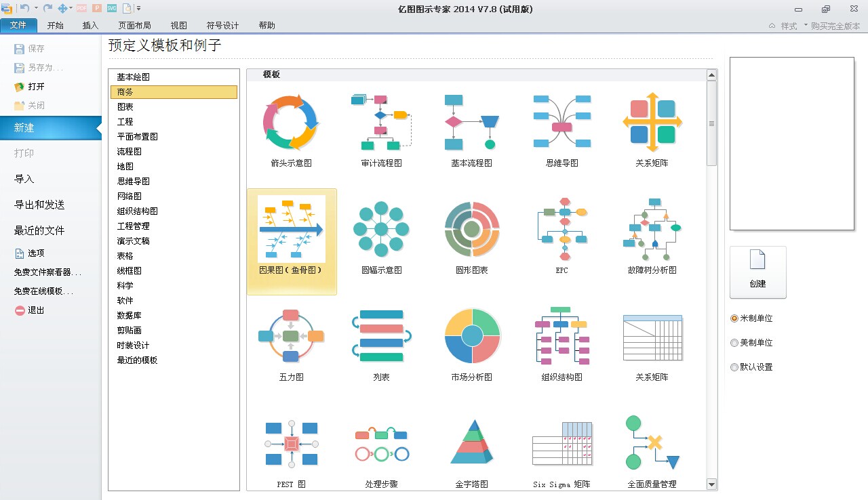Export to PowerPoint using the P icon

point(96,8)
